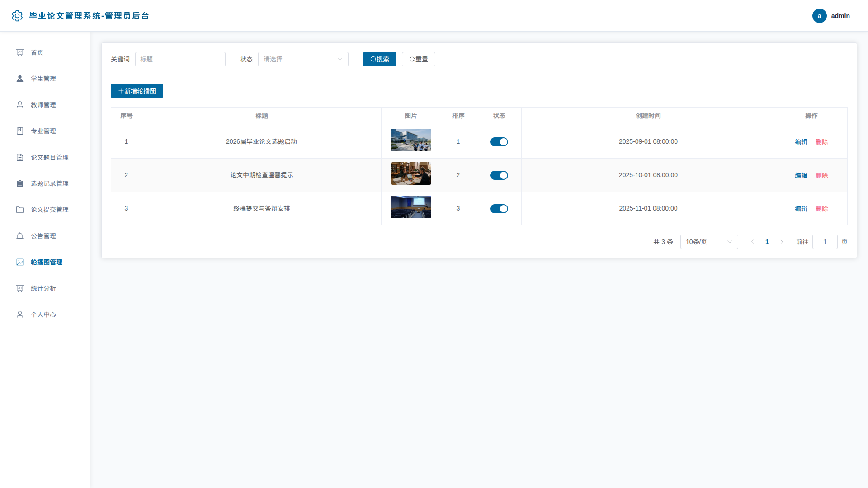Go to previous page arrow
The height and width of the screenshot is (488, 868).
[752, 242]
